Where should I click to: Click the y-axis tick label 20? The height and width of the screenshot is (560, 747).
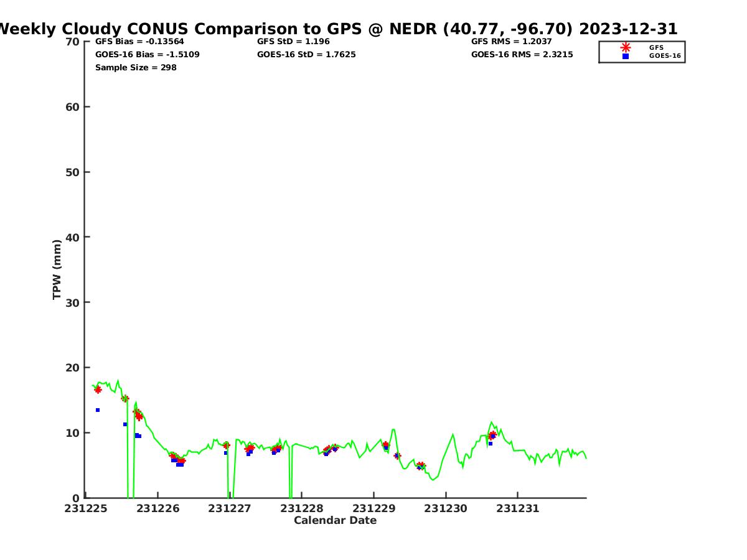click(x=73, y=368)
